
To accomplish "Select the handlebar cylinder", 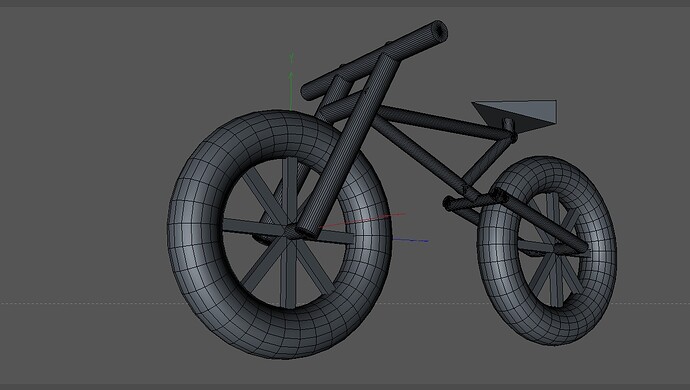I will (x=374, y=60).
